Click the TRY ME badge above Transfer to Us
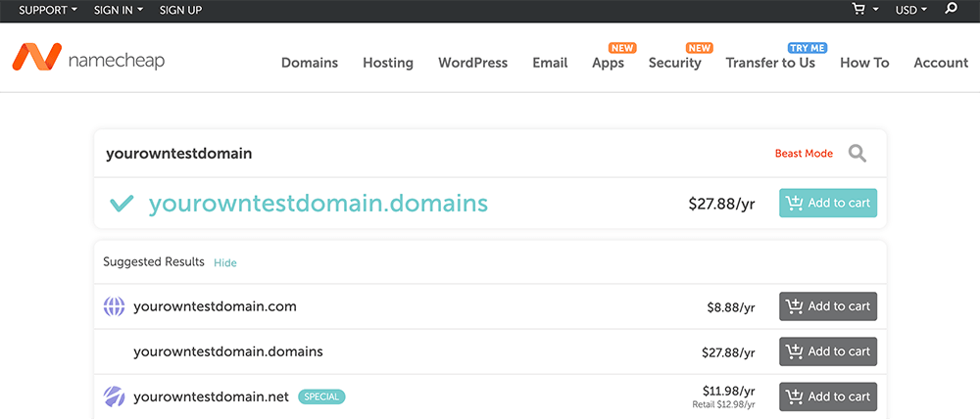The width and height of the screenshot is (980, 419). tap(807, 48)
